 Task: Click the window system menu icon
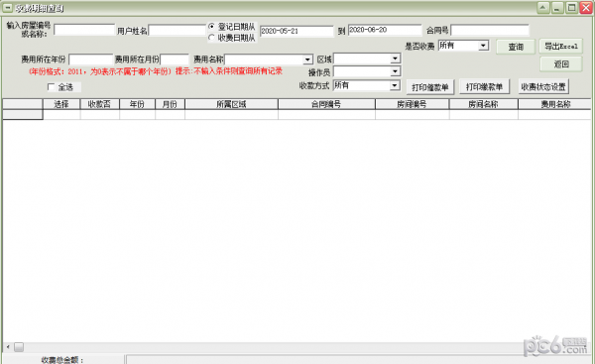8,8
